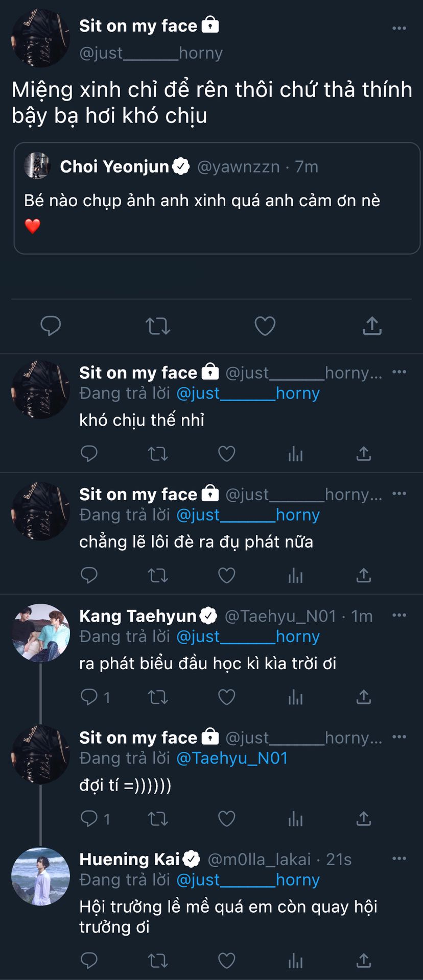Image resolution: width=423 pixels, height=980 pixels.
Task: Retweet the 'chẳng lẽ lôi đè' reply
Action: click(158, 576)
